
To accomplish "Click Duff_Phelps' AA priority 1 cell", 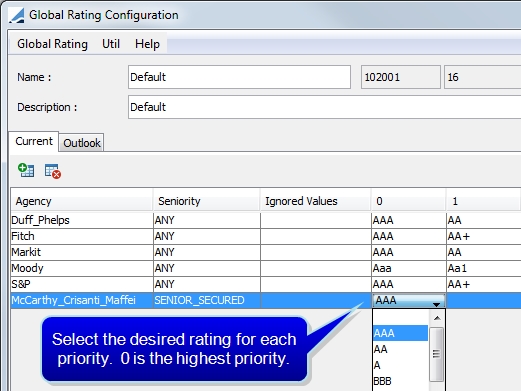I will point(484,220).
